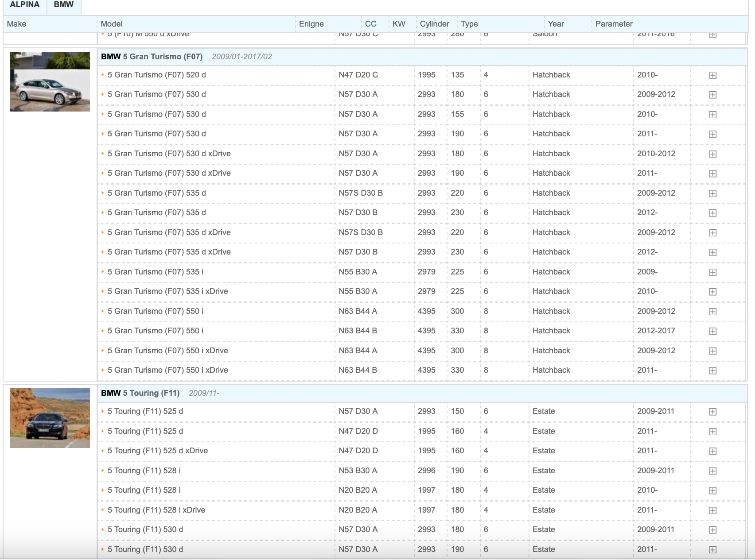Click plus icon for 550 i 2012-2017 row
Image resolution: width=755 pixels, height=560 pixels.
712,331
